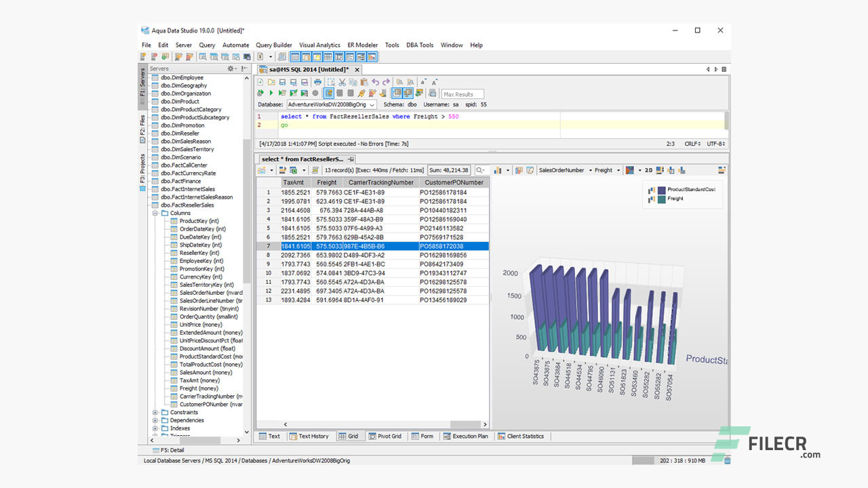Click the Paste clipboard icon
The image size is (868, 488).
coord(364,82)
